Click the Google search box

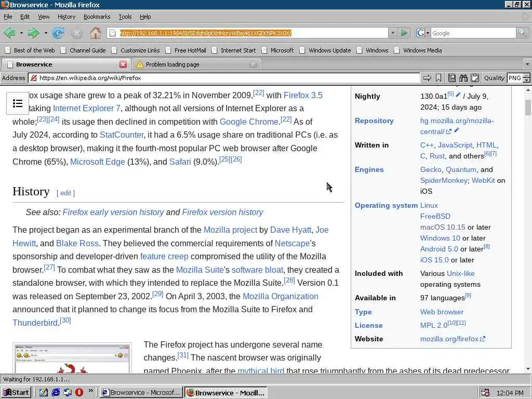(x=473, y=33)
